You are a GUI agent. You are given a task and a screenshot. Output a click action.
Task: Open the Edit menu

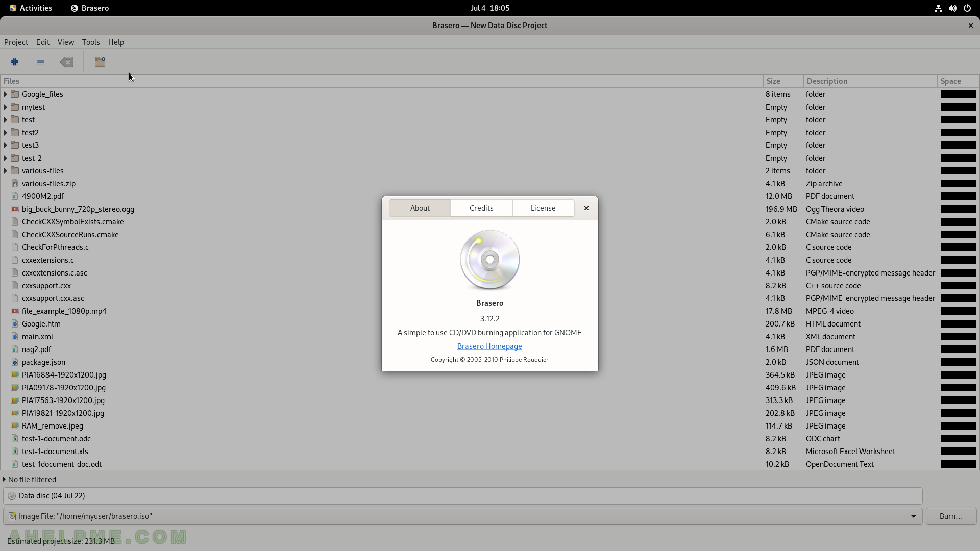tap(43, 42)
